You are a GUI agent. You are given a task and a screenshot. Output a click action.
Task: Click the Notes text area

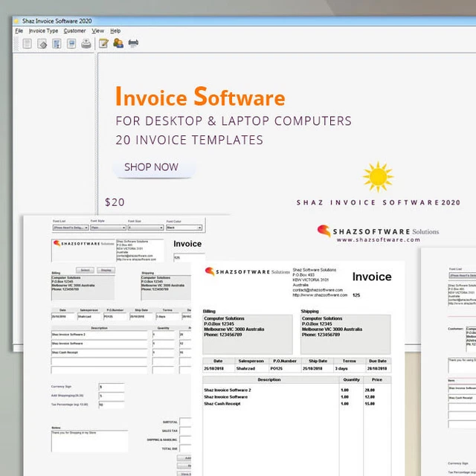click(x=89, y=441)
